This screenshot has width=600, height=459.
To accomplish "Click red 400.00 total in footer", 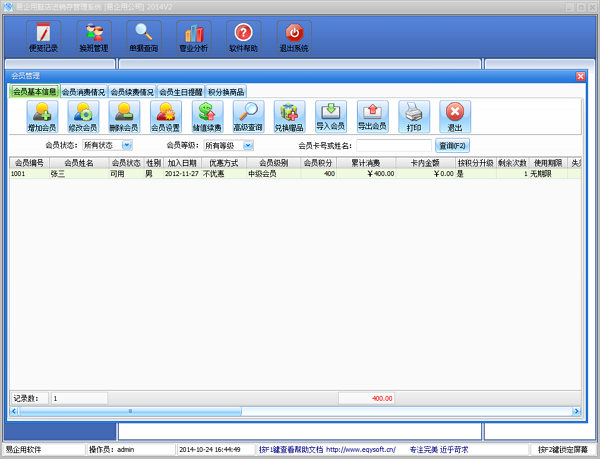I will pyautogui.click(x=366, y=399).
